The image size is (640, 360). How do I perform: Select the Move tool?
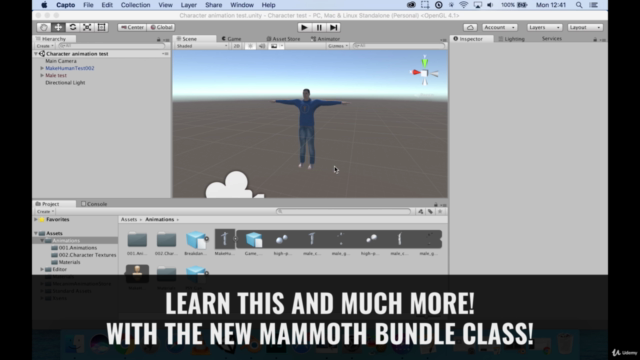(58, 27)
